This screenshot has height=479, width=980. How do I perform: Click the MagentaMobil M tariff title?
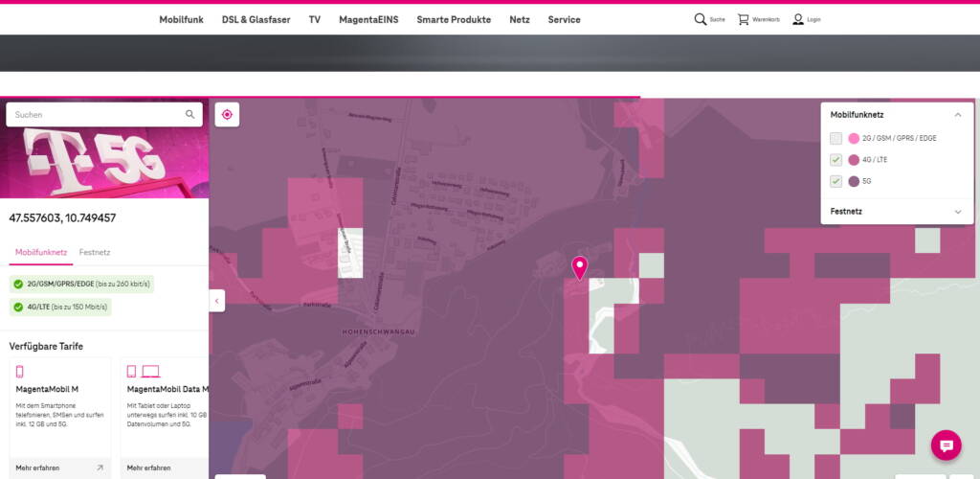pyautogui.click(x=47, y=389)
